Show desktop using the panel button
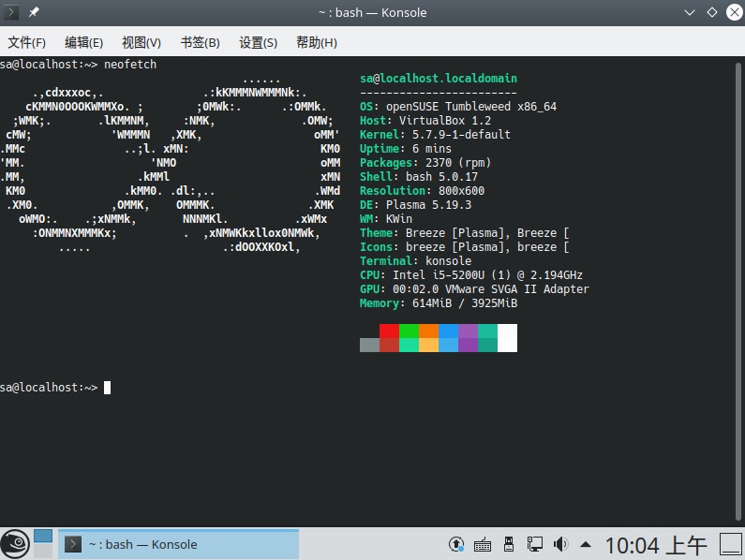745x560 pixels. [x=731, y=544]
